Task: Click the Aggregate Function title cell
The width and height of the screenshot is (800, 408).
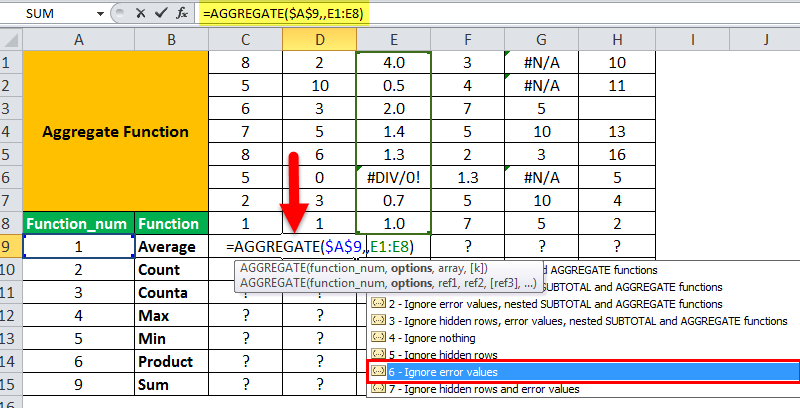Action: (x=115, y=131)
